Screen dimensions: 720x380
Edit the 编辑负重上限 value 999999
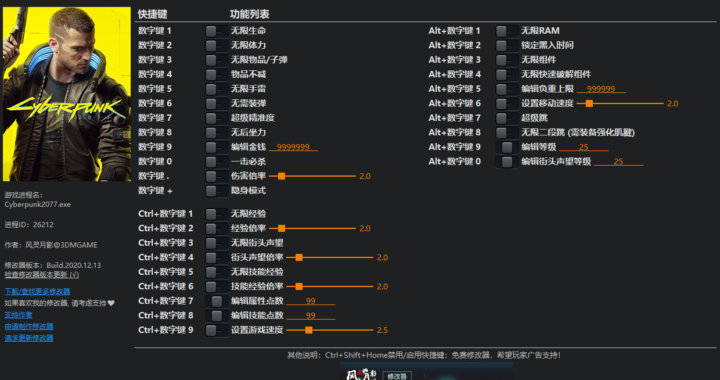click(x=601, y=89)
